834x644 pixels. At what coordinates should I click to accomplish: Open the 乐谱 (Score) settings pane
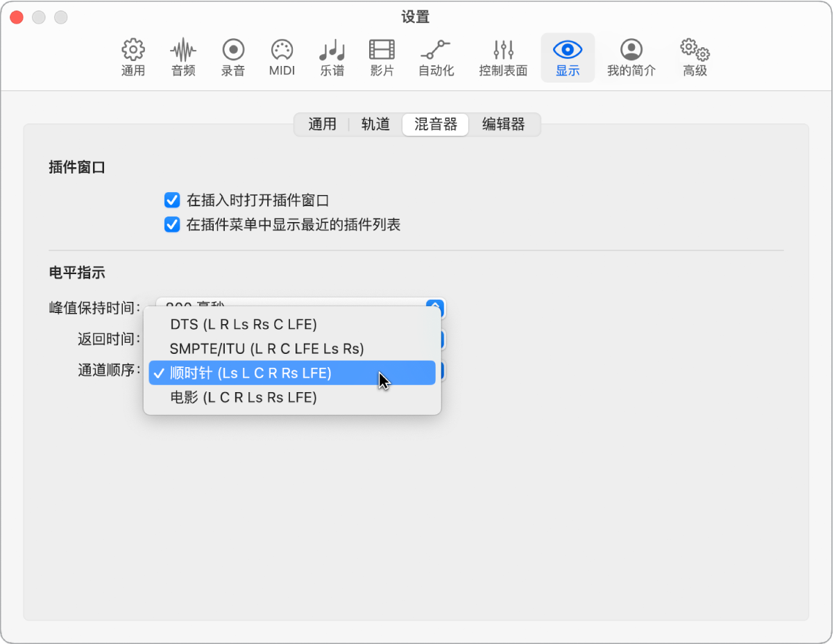pyautogui.click(x=332, y=58)
